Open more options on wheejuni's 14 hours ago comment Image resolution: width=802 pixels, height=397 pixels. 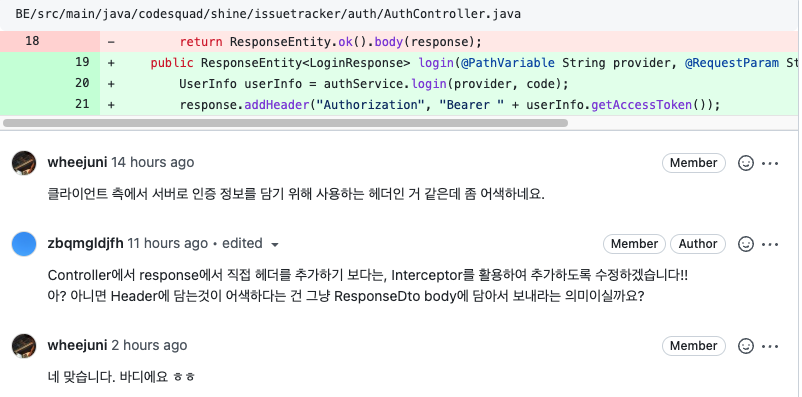(x=770, y=163)
